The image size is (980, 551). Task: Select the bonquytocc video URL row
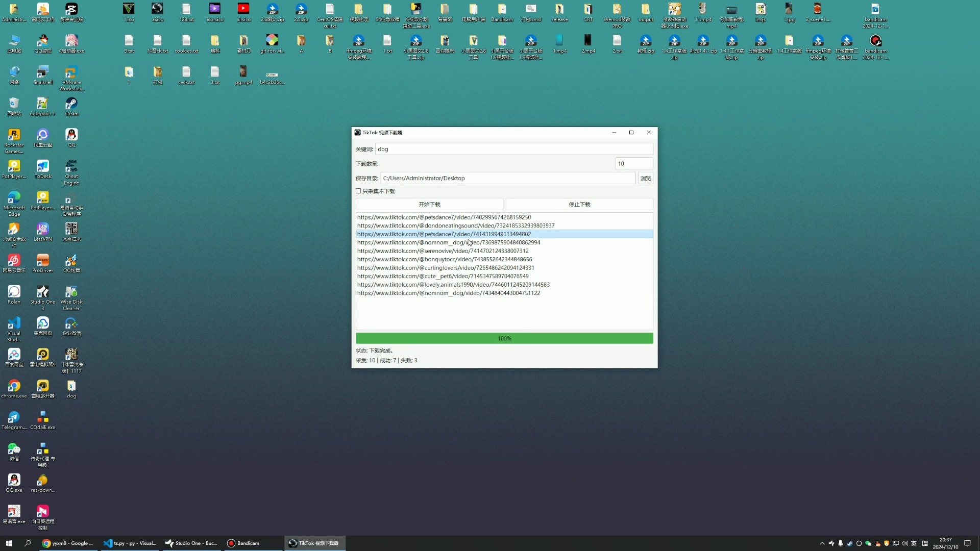pyautogui.click(x=504, y=259)
